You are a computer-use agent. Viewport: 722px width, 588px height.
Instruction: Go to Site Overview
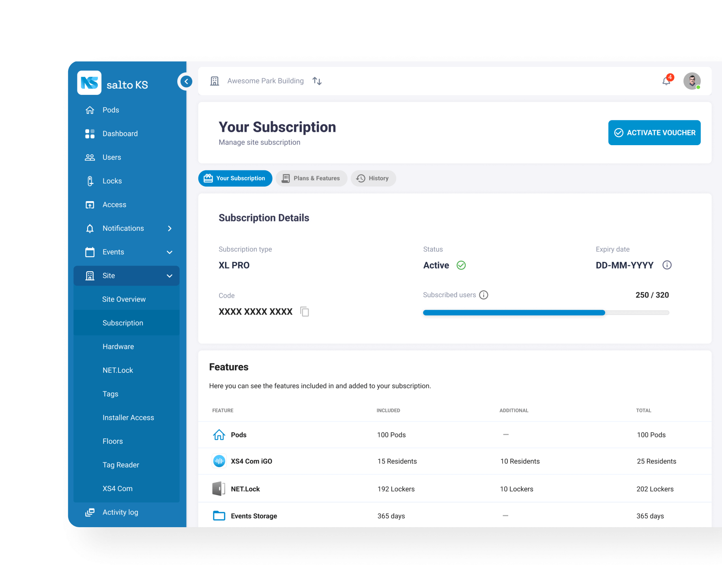tap(124, 299)
